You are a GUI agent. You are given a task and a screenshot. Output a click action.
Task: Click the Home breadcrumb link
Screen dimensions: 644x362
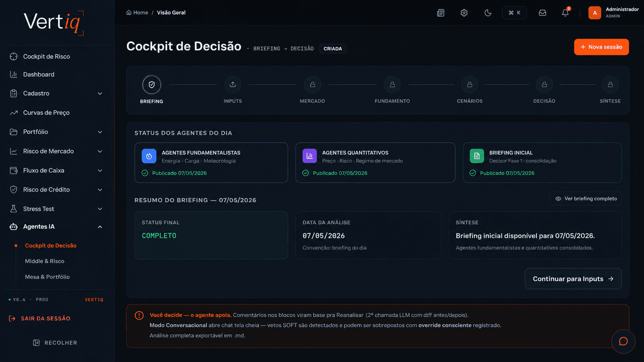tap(137, 13)
